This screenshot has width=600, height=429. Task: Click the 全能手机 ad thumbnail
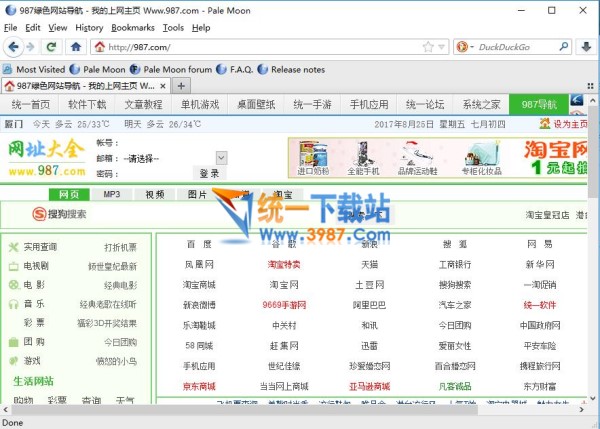click(x=363, y=158)
